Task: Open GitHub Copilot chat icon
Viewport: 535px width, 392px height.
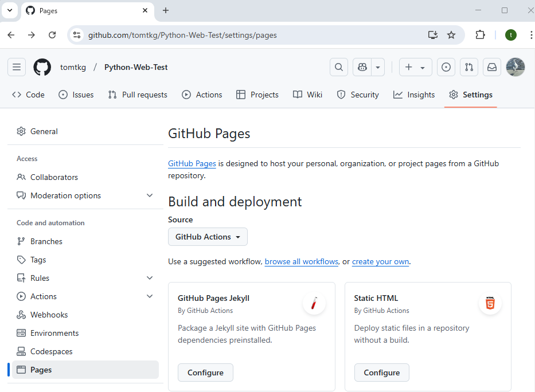Action: click(361, 67)
